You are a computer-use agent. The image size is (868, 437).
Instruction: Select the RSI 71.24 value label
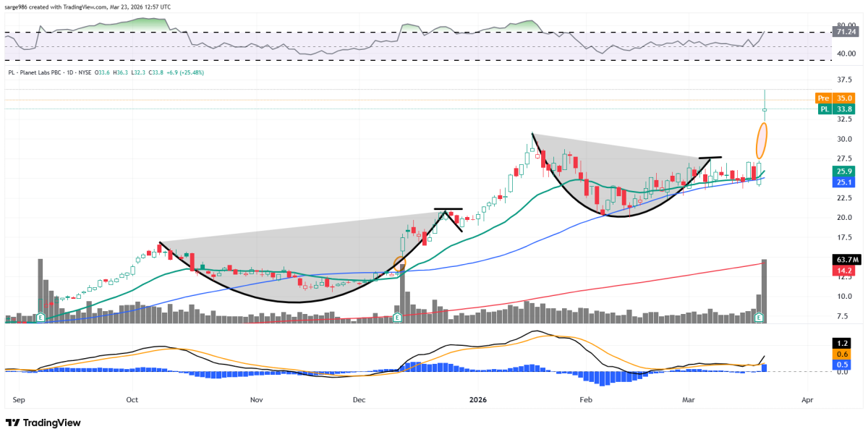point(845,32)
